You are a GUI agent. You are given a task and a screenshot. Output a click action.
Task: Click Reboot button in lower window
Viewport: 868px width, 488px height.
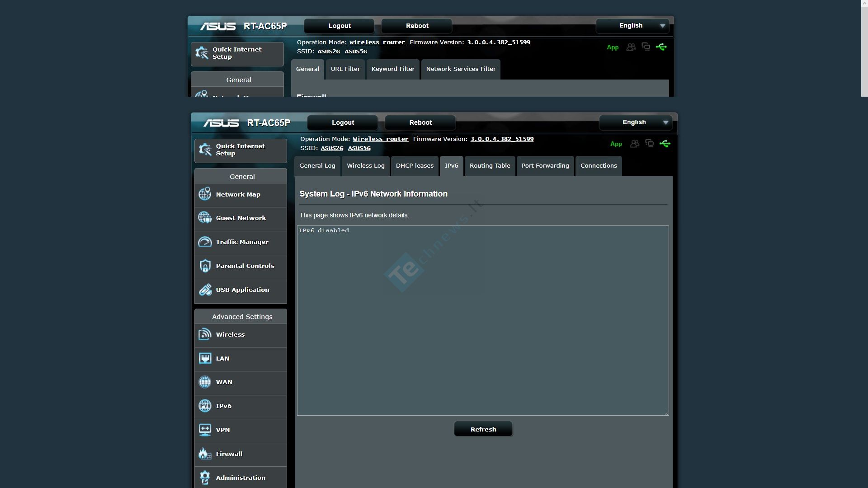tap(420, 122)
